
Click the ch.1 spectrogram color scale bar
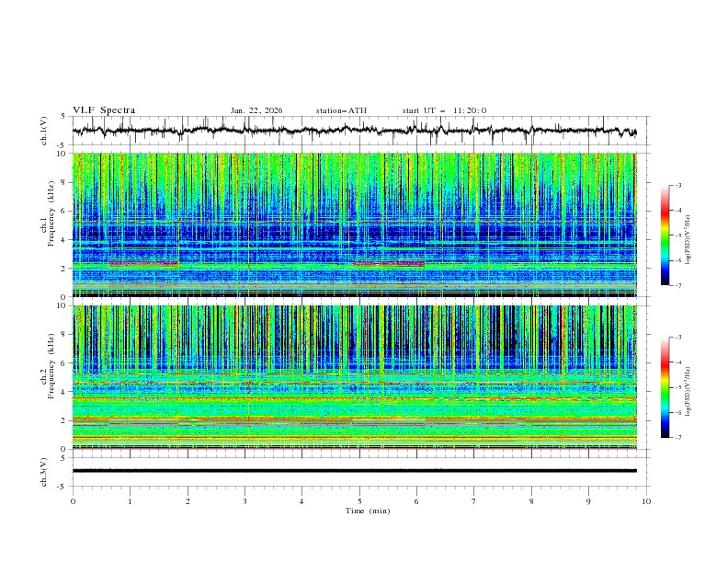[x=665, y=236]
